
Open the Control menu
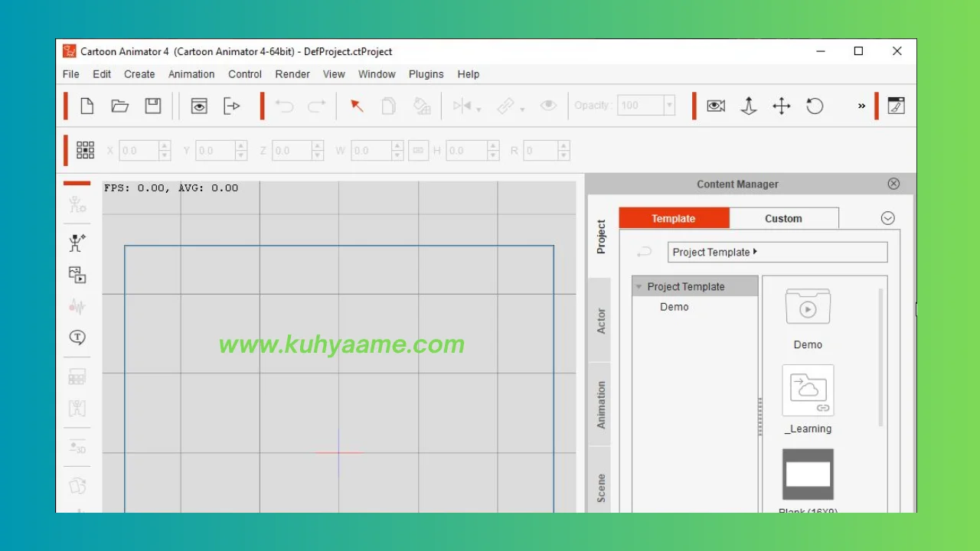pyautogui.click(x=245, y=74)
